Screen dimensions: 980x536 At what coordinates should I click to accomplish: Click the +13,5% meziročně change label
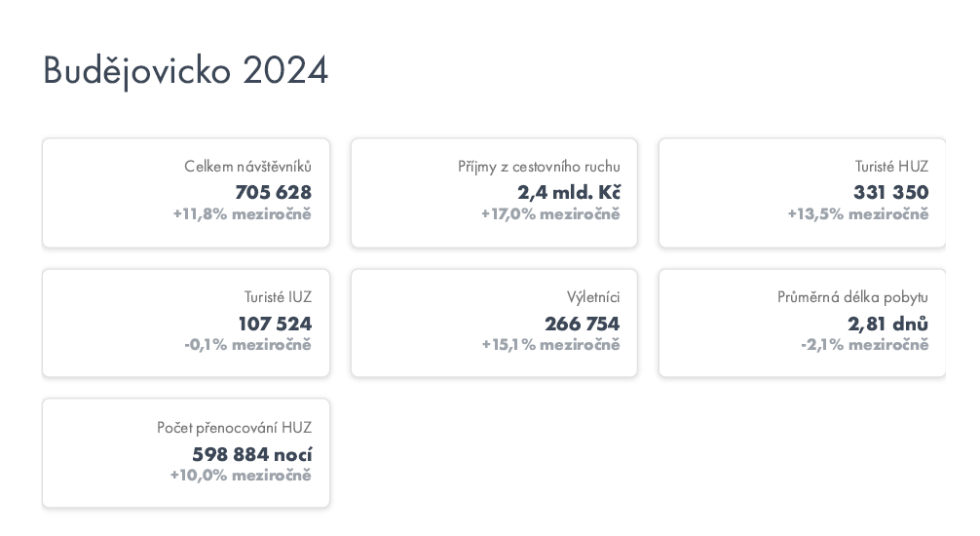tap(858, 213)
